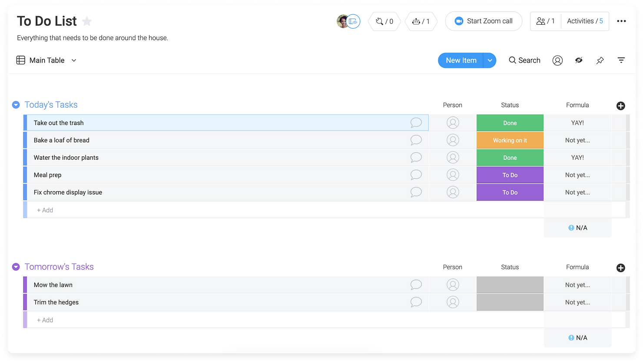
Task: Toggle hidden columns eye icon
Action: click(x=579, y=60)
